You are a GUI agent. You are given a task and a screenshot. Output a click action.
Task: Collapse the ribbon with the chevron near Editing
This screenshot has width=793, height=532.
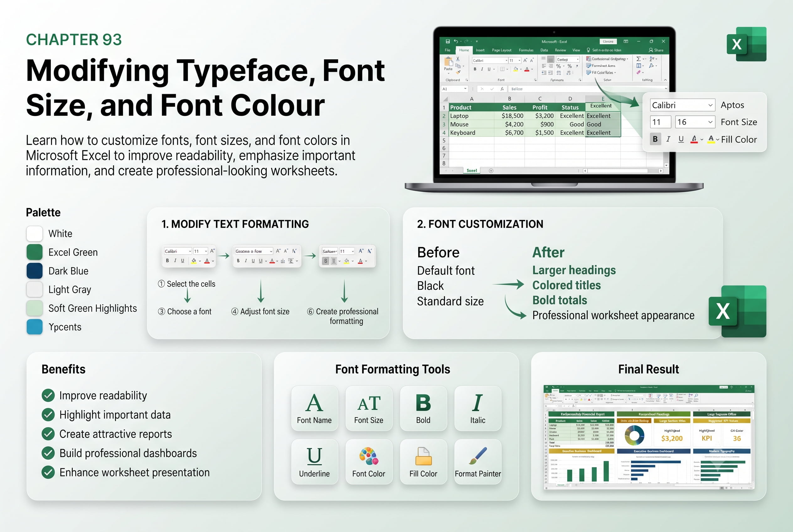(665, 80)
